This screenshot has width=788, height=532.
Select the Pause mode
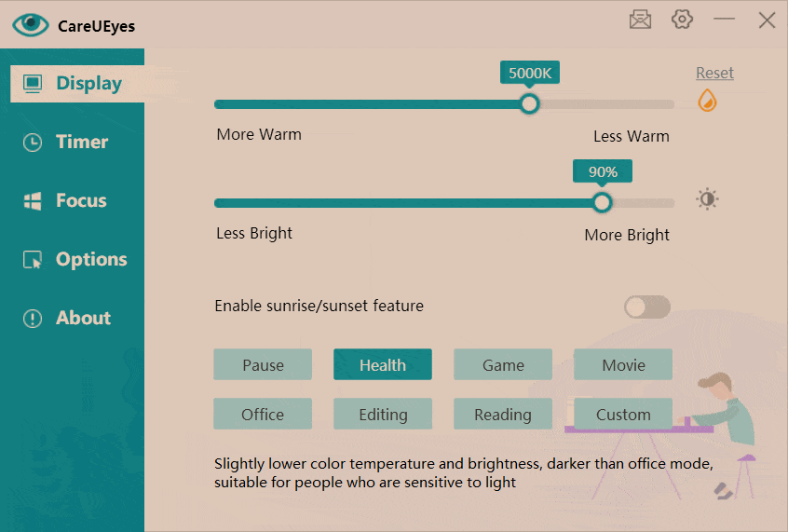pyautogui.click(x=263, y=364)
